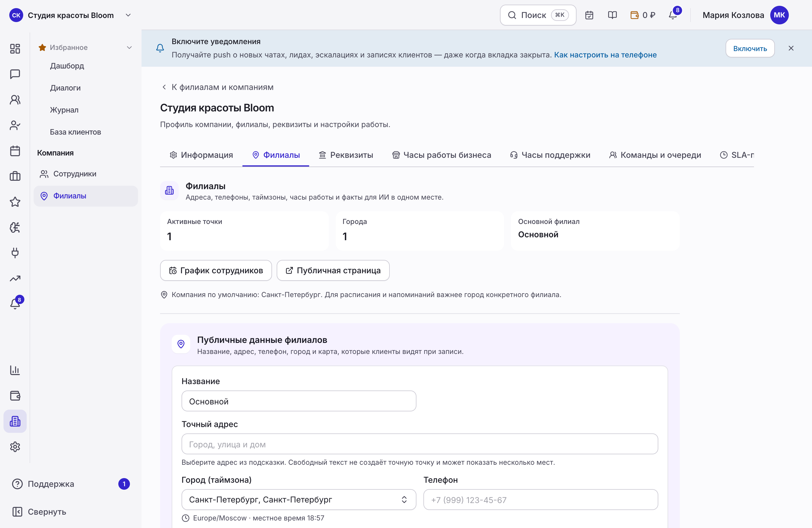Expand the Студия красоты Bloom workspace switcher
This screenshot has height=528, width=812.
coord(71,15)
